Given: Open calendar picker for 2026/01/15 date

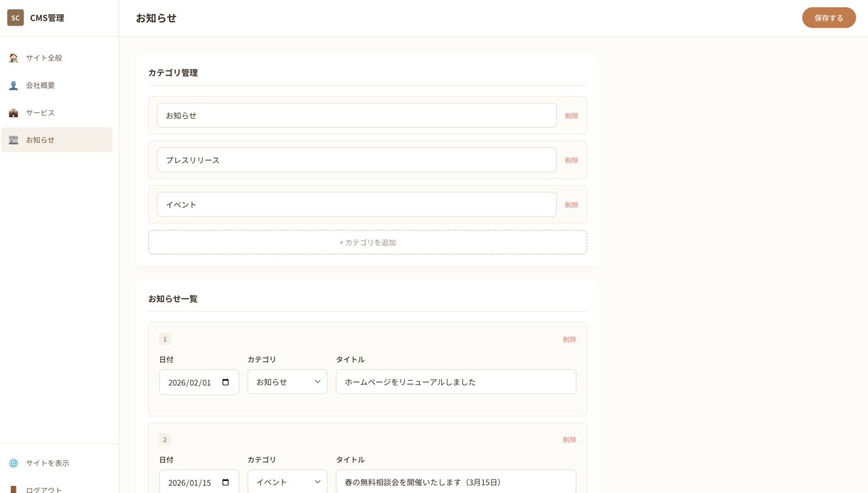Looking at the screenshot, I should coord(226,482).
